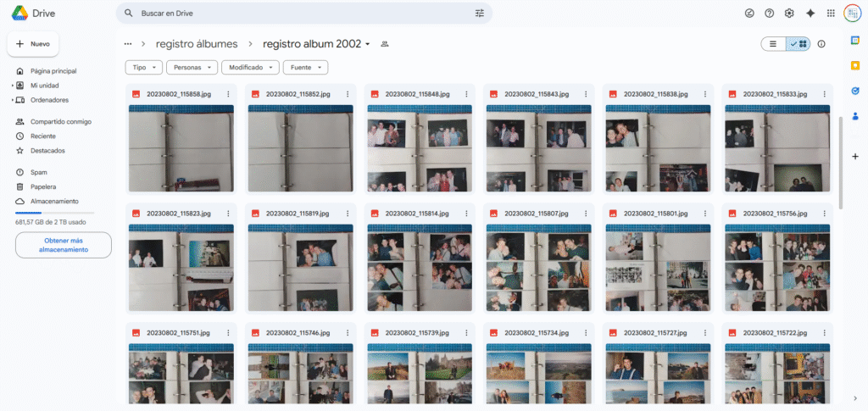Open Tipo filter dropdown
This screenshot has height=411, width=868.
(x=144, y=68)
